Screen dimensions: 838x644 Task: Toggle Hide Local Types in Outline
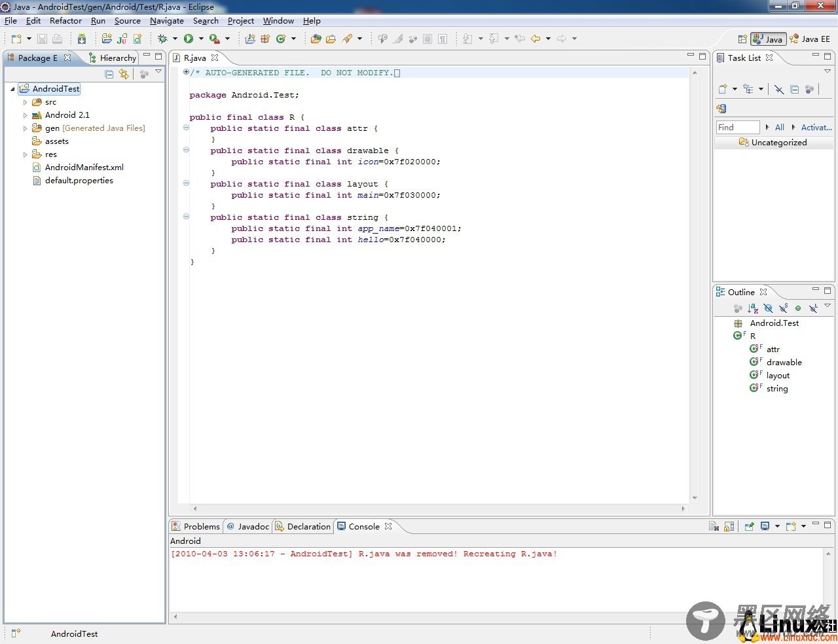point(813,308)
